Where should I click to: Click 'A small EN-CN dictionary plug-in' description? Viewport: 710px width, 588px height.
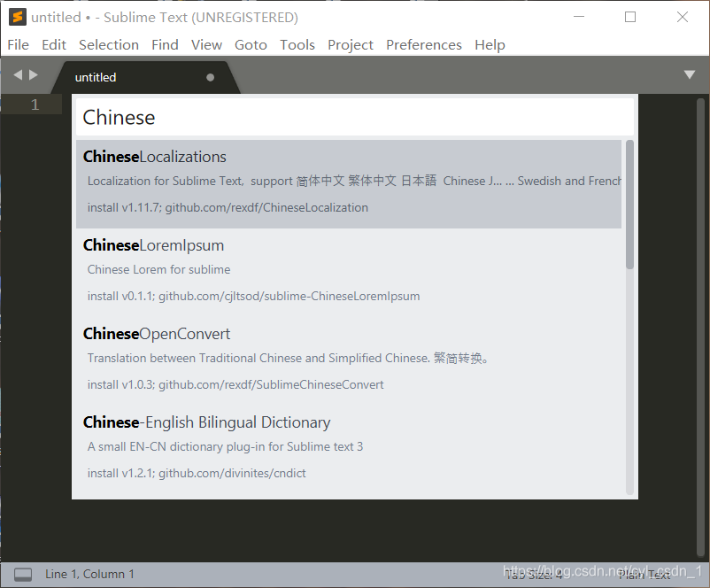pyautogui.click(x=225, y=446)
